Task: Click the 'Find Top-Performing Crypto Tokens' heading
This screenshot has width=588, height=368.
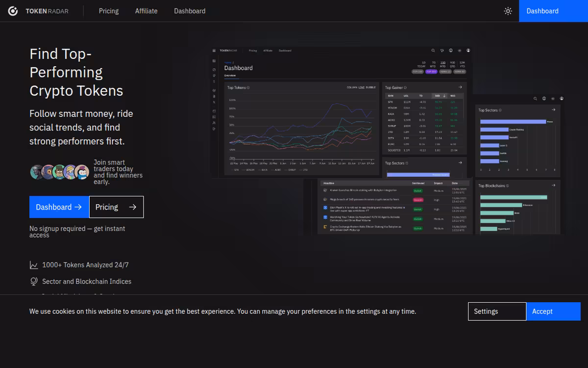Action: [76, 72]
